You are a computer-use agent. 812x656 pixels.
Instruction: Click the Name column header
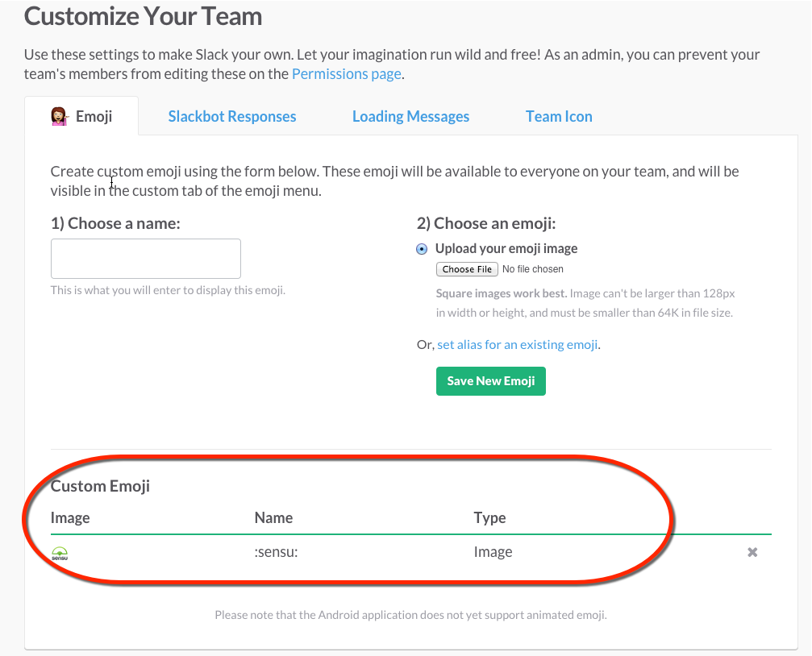click(273, 517)
